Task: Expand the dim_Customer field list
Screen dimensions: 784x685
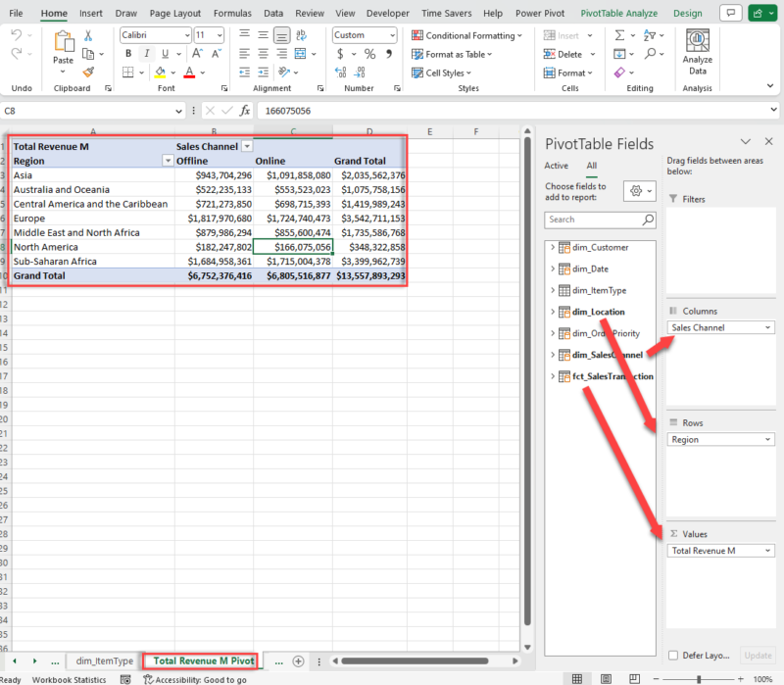Action: 554,248
